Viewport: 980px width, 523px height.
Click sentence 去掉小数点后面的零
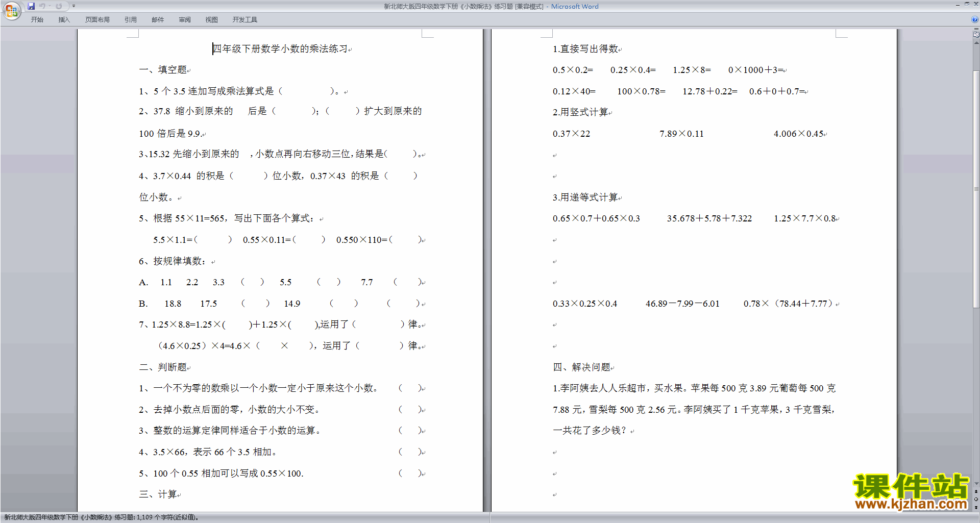[229, 410]
